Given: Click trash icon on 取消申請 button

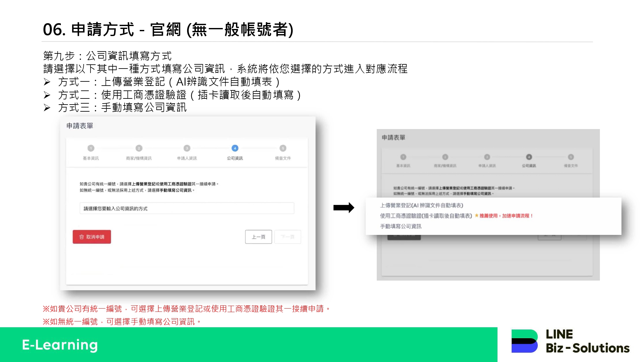Looking at the screenshot, I should tap(81, 237).
